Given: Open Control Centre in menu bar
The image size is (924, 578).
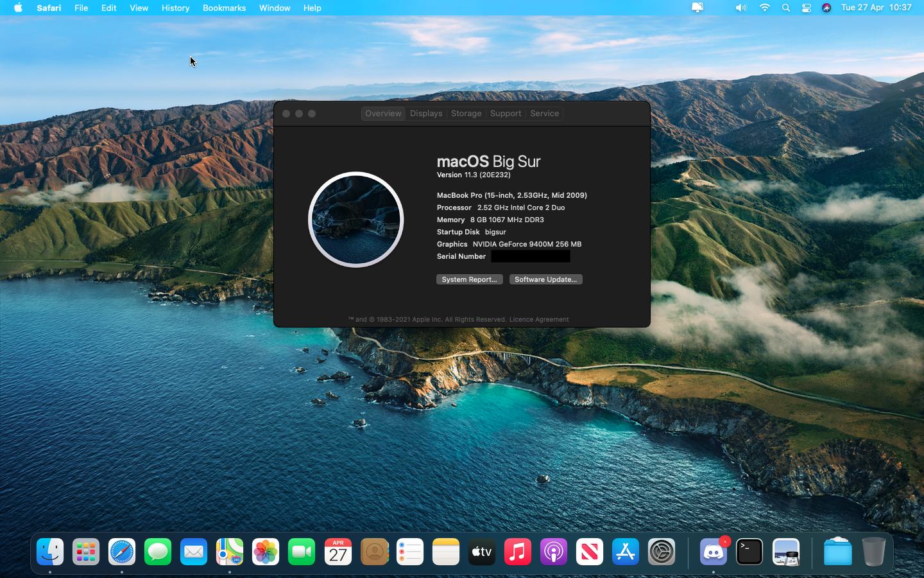Looking at the screenshot, I should [807, 8].
